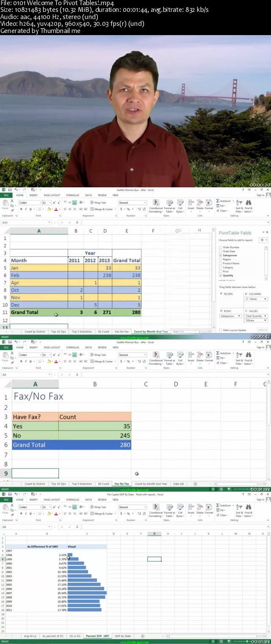Check the Category field checkbox
This screenshot has height=644, width=271.
tap(221, 267)
